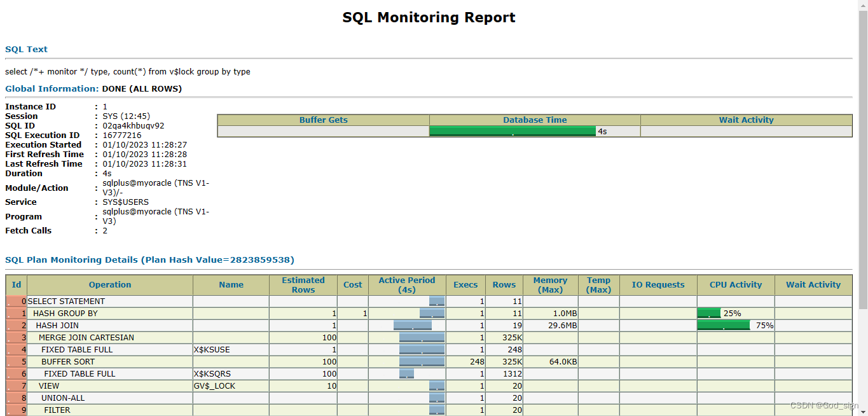Screen dimensions: 868x416
Task: Click the Active Period bar for BUFFER SORT
Action: click(421, 361)
